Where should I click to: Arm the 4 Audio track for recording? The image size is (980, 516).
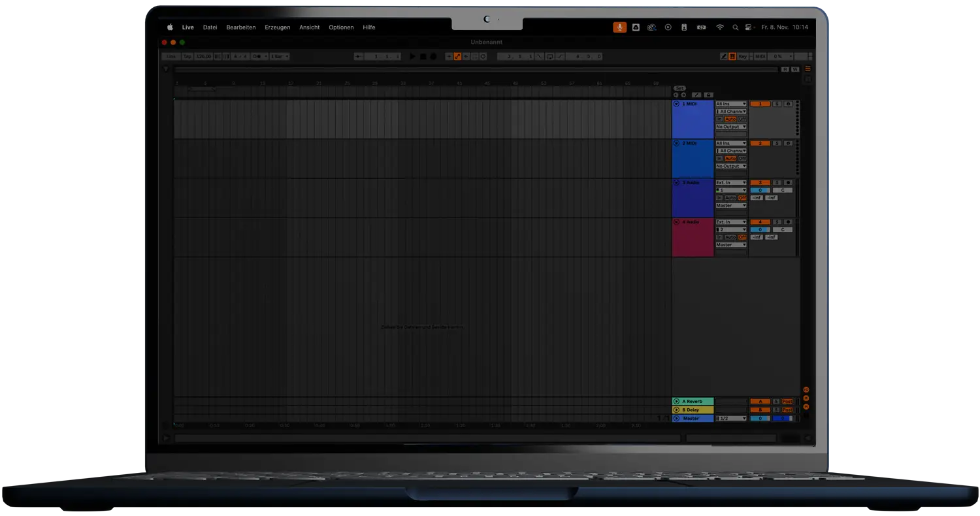tap(788, 222)
